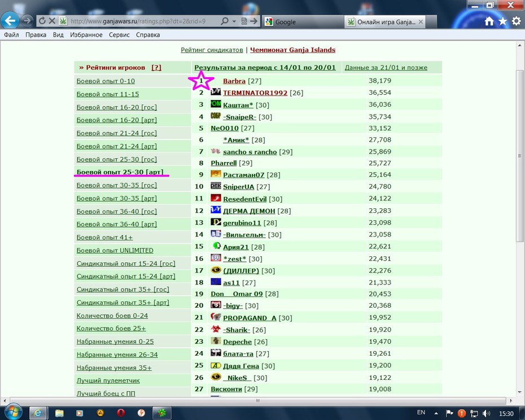525x420 pixels.
Task: Close the Онлайн игра Ganja tab
Action: click(x=421, y=22)
